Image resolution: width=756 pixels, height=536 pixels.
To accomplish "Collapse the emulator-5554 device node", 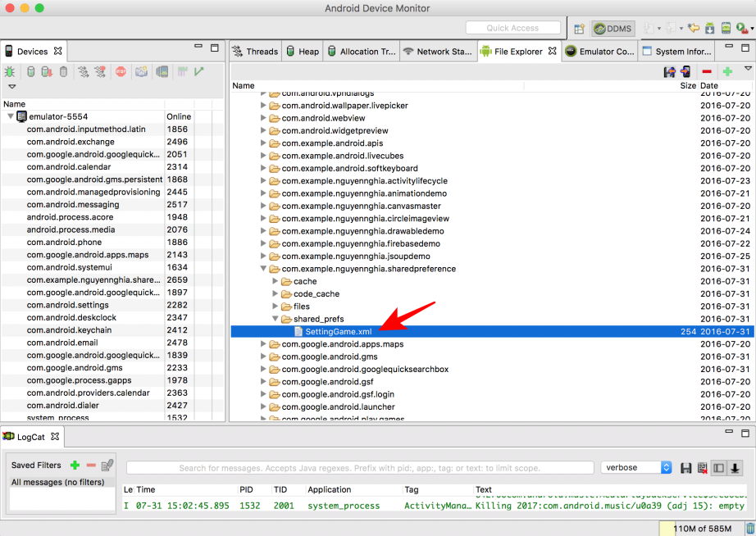I will (11, 116).
